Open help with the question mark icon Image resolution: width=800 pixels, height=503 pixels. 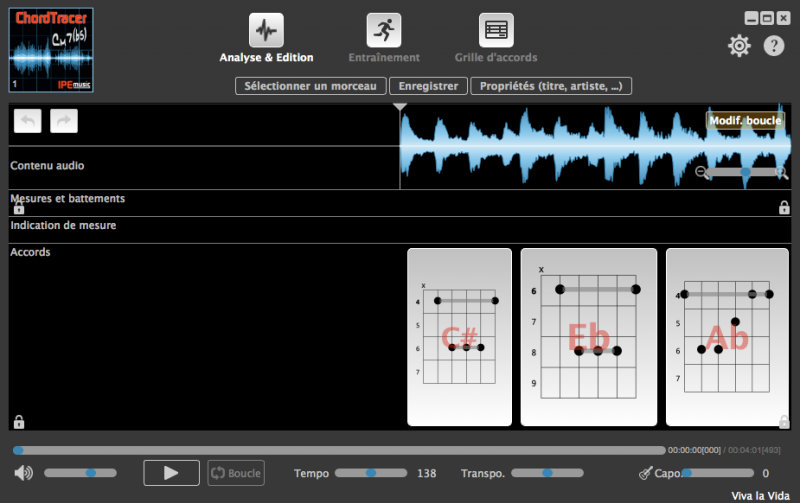[773, 46]
